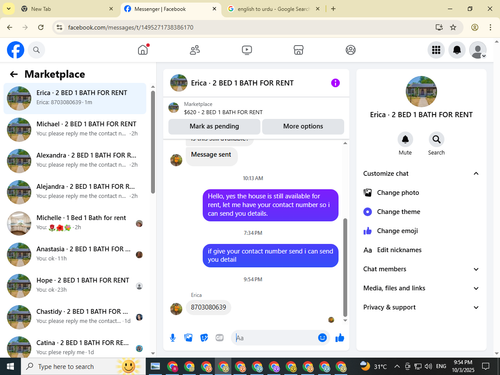Click the Mark as pending button
This screenshot has height=375, width=500.
214,126
